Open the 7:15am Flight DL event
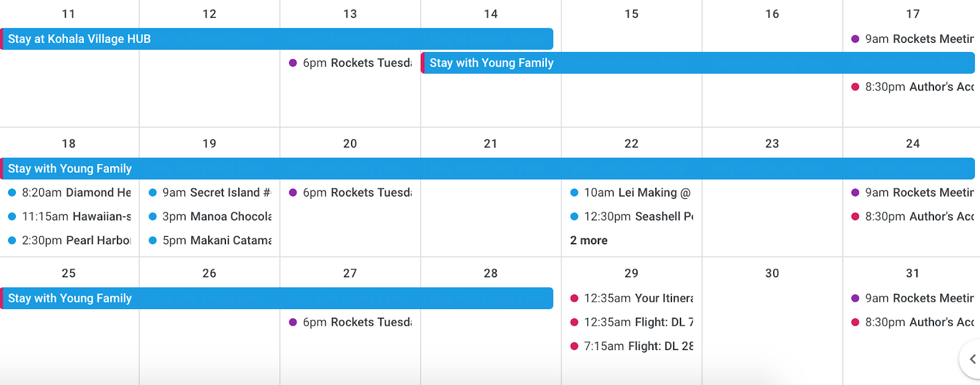 [631, 346]
